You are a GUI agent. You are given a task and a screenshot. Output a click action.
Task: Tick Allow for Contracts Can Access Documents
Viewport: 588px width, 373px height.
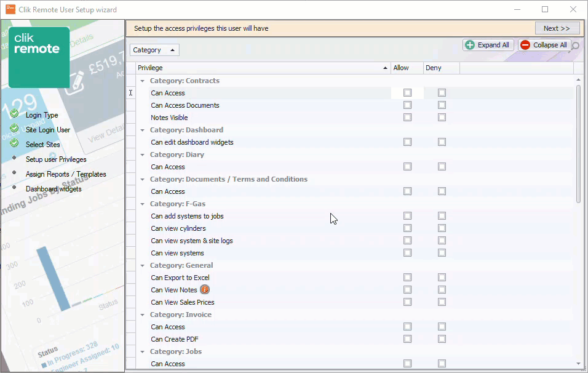click(x=407, y=105)
